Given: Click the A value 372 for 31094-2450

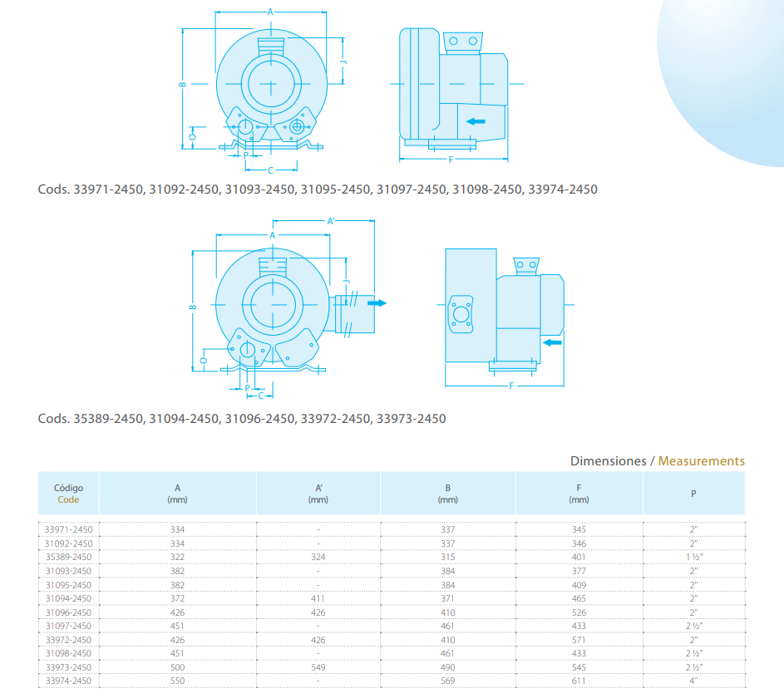Looking at the screenshot, I should pos(177,598).
